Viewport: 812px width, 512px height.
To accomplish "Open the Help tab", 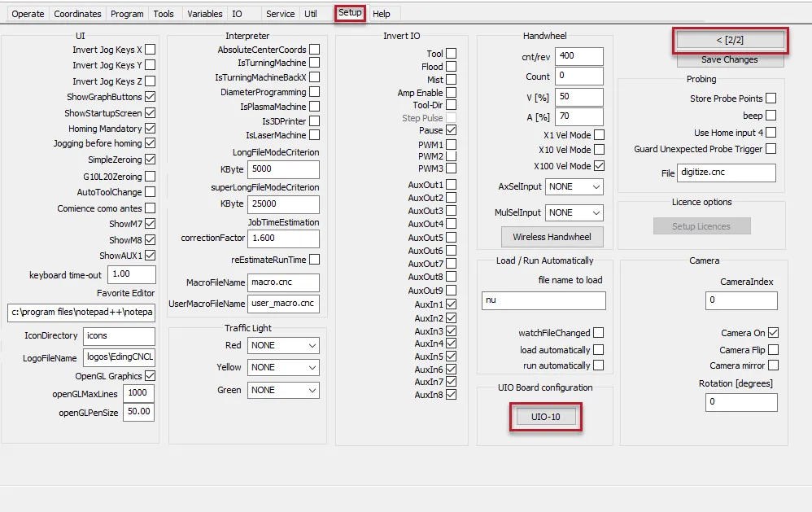I will 382,14.
